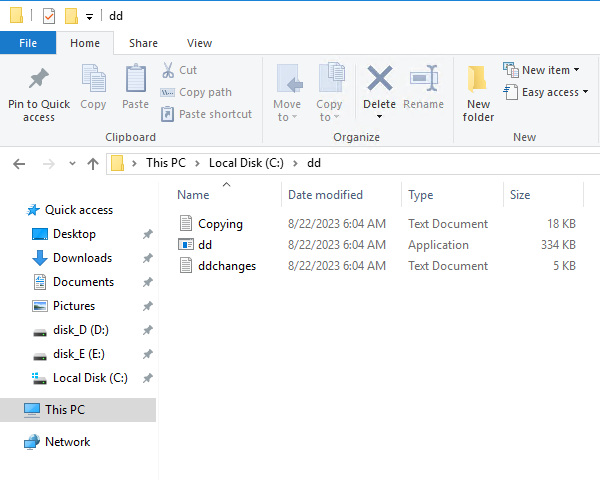Image resolution: width=600 pixels, height=480 pixels.
Task: Select the ddchanges text file
Action: click(x=227, y=266)
